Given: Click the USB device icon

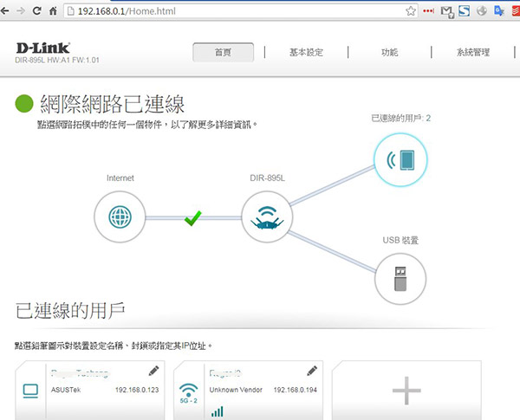Looking at the screenshot, I should 400,277.
